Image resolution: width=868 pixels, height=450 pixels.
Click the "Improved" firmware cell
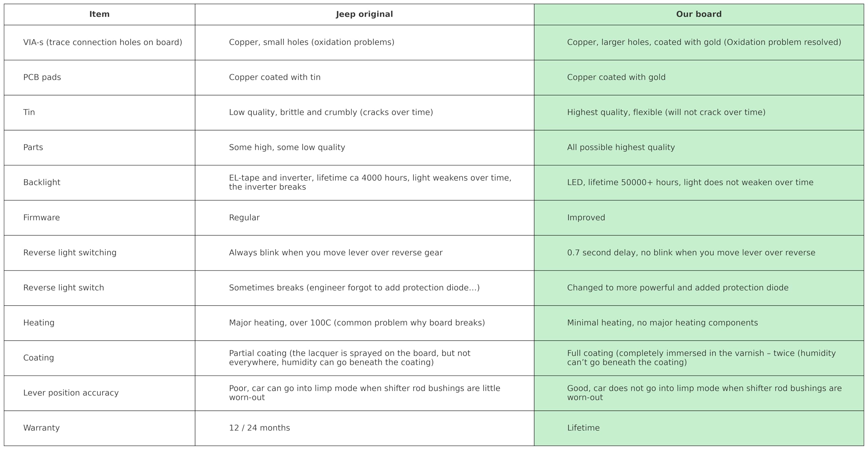699,218
